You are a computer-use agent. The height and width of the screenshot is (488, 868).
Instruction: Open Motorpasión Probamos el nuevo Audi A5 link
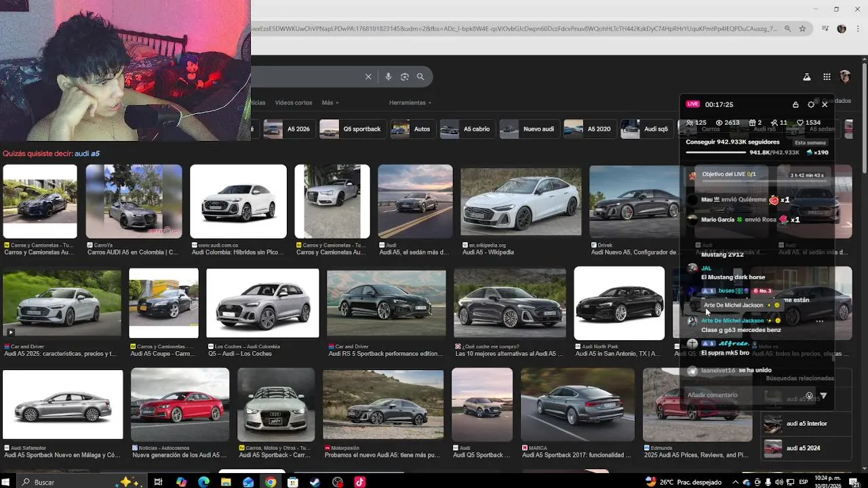point(382,455)
